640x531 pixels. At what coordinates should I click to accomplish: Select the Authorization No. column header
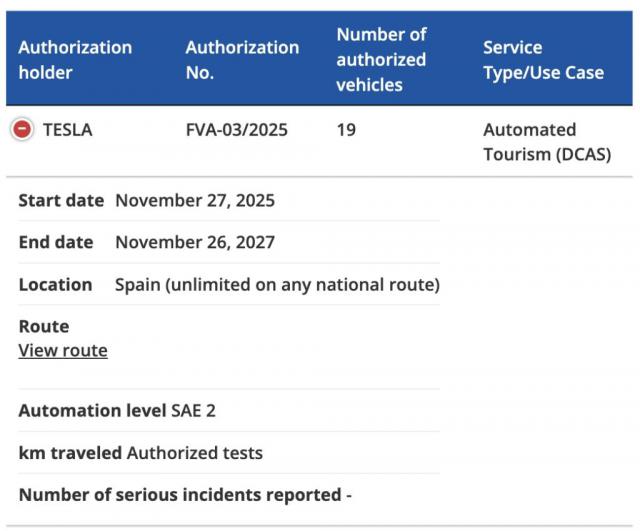pos(242,60)
